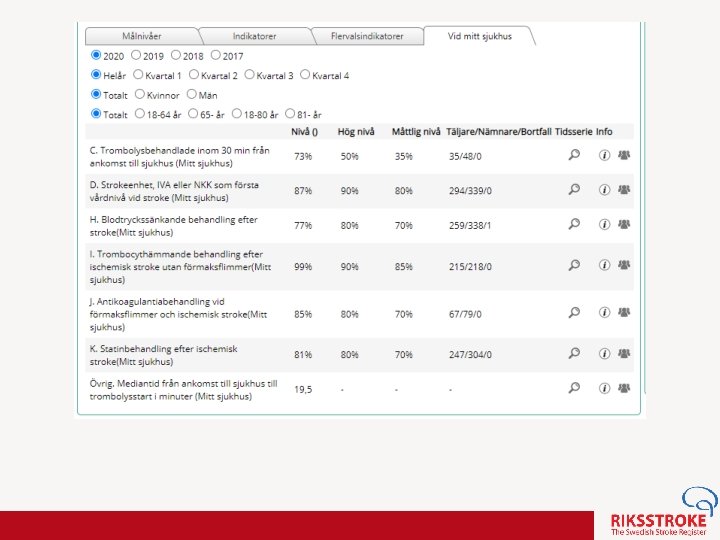Open time series for Övrig Mediantid row

(574, 388)
